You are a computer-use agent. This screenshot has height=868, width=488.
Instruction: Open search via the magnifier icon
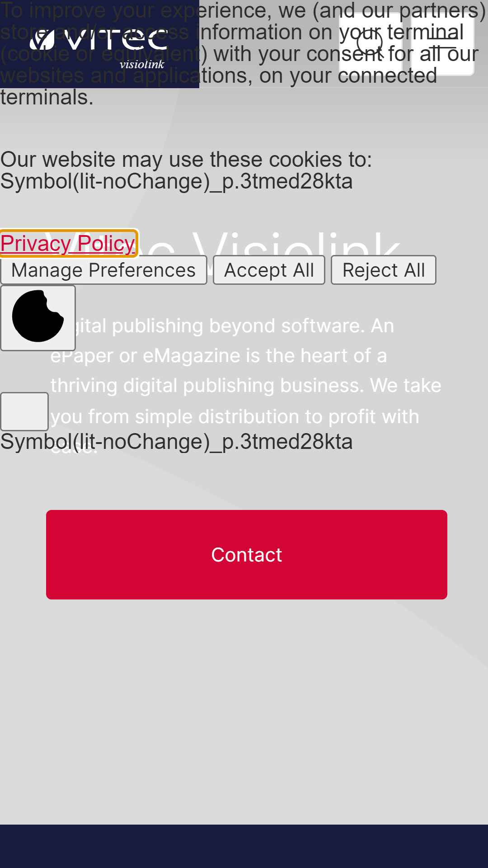click(x=370, y=44)
